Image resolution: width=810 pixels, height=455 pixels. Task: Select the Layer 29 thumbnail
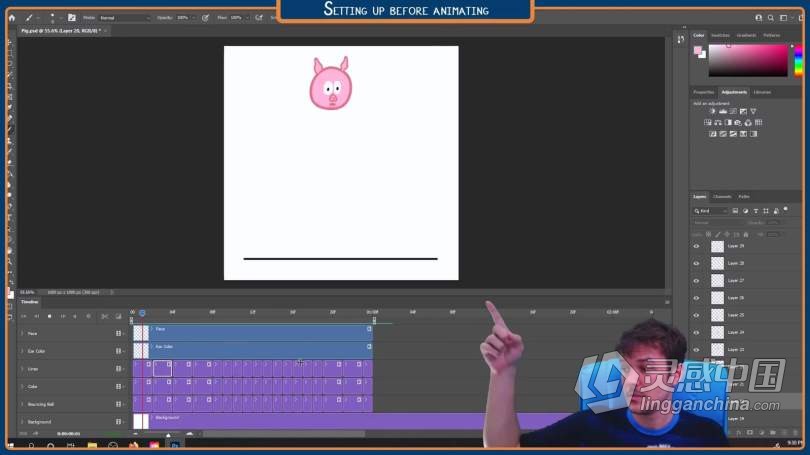coord(718,246)
